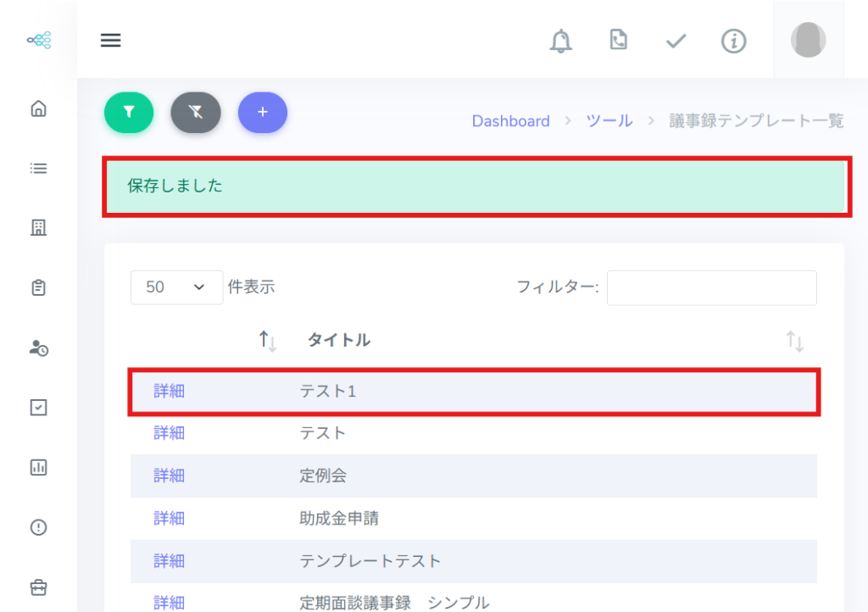Click the ツール breadcrumb link
868x612 pixels.
coord(609,121)
